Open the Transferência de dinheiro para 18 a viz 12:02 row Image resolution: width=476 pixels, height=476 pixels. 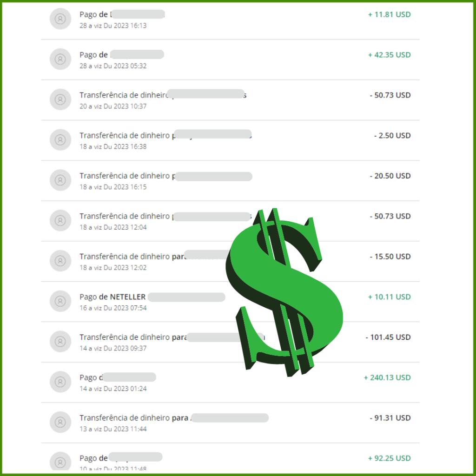231,261
